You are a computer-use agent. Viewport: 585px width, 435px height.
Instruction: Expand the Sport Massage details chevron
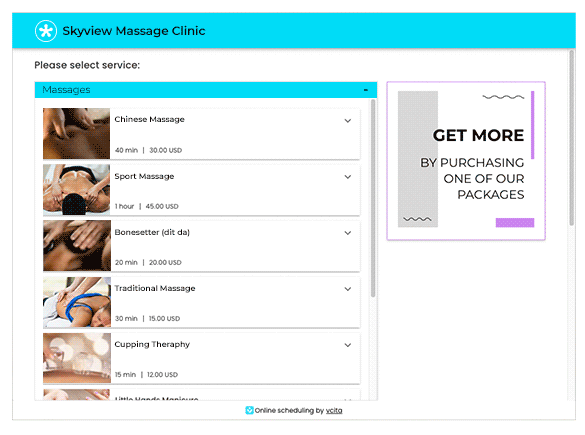(348, 177)
